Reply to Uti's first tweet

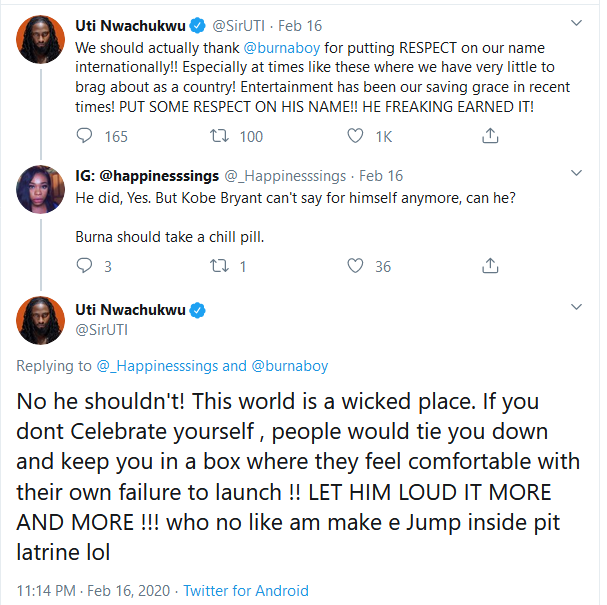click(85, 136)
